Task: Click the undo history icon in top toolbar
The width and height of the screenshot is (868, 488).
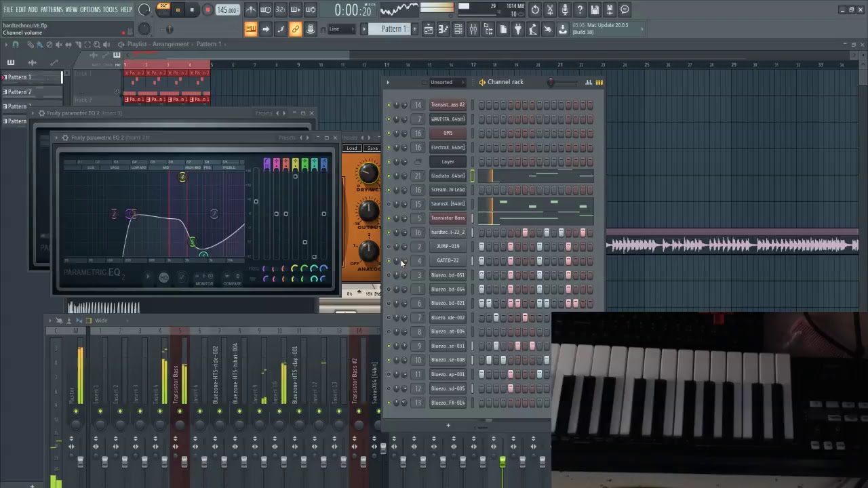Action: 535,9
